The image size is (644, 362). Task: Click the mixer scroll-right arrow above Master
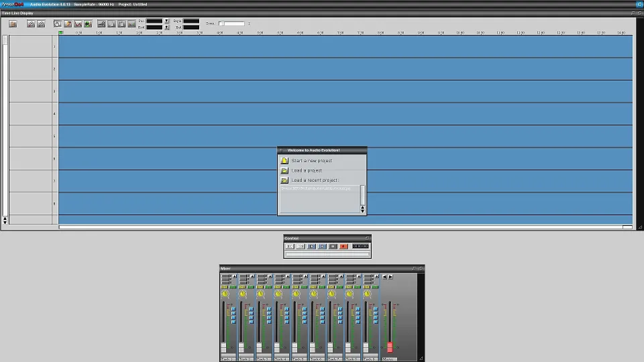coord(390,276)
